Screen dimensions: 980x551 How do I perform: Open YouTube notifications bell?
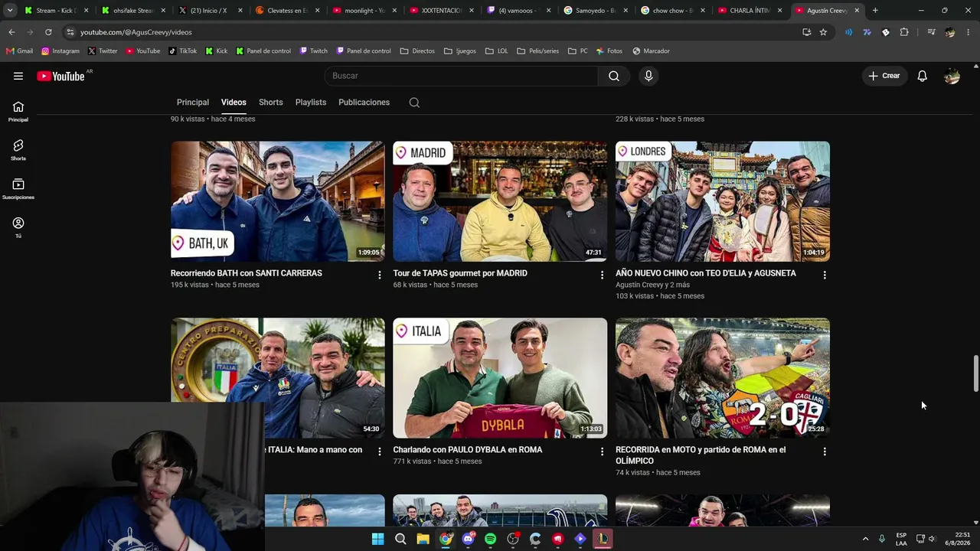click(923, 76)
